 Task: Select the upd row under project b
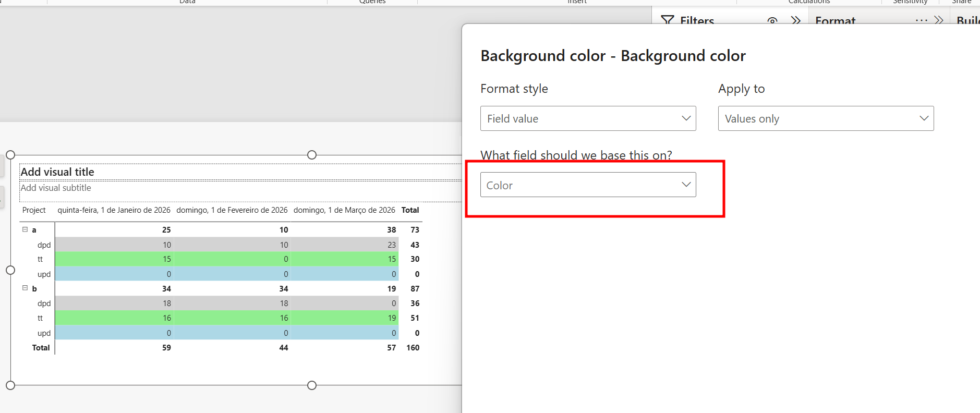coord(44,333)
